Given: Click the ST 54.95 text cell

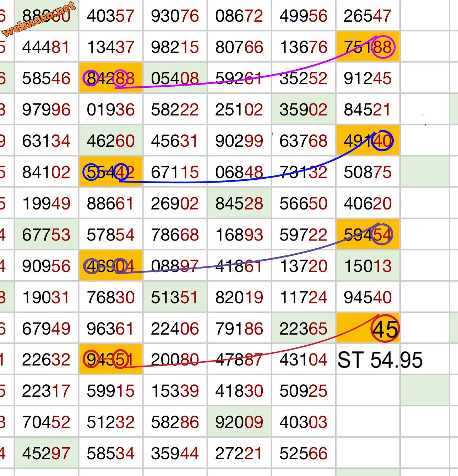Looking at the screenshot, I should 380,359.
